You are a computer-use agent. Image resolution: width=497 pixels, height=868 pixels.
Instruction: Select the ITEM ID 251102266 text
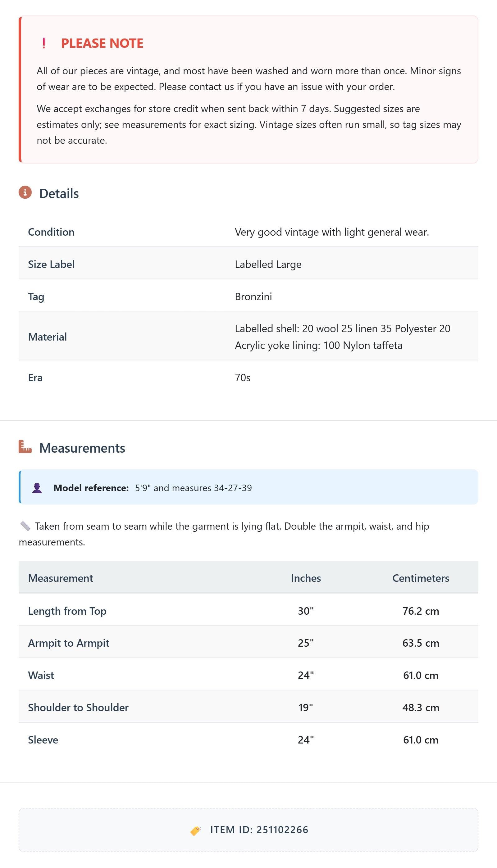coord(259,830)
